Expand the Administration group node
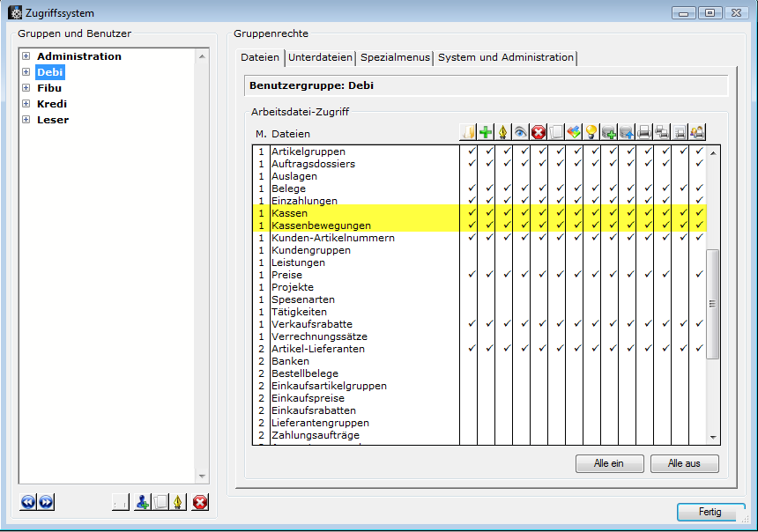The image size is (758, 532). click(x=26, y=56)
